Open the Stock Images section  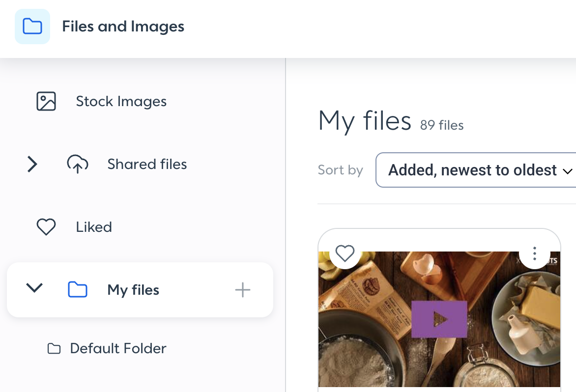(x=121, y=101)
